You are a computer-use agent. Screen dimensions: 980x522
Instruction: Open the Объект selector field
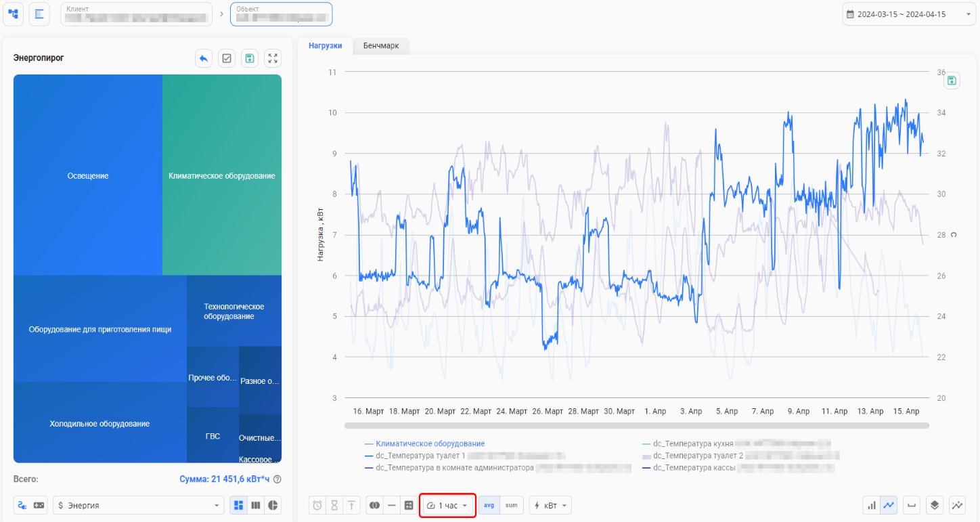pos(281,14)
